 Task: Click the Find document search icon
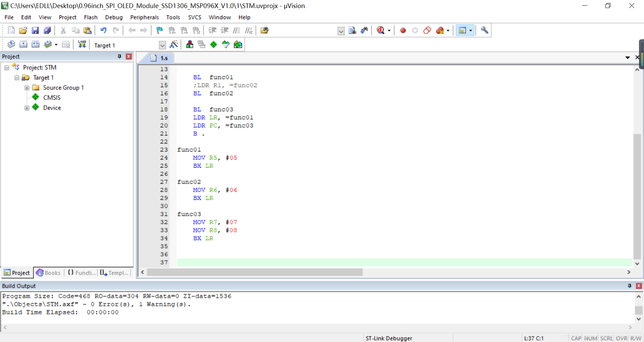coord(352,31)
